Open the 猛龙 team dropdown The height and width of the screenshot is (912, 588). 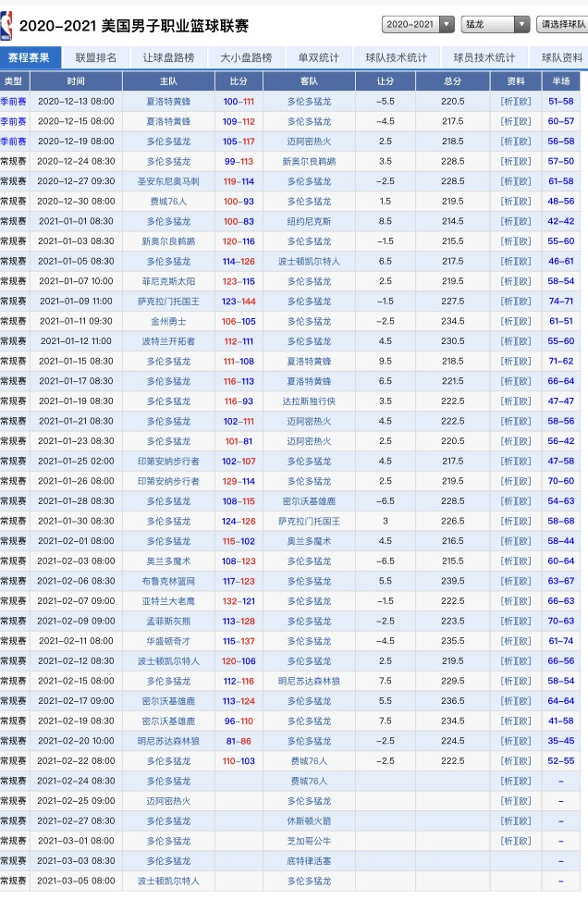(x=495, y=24)
